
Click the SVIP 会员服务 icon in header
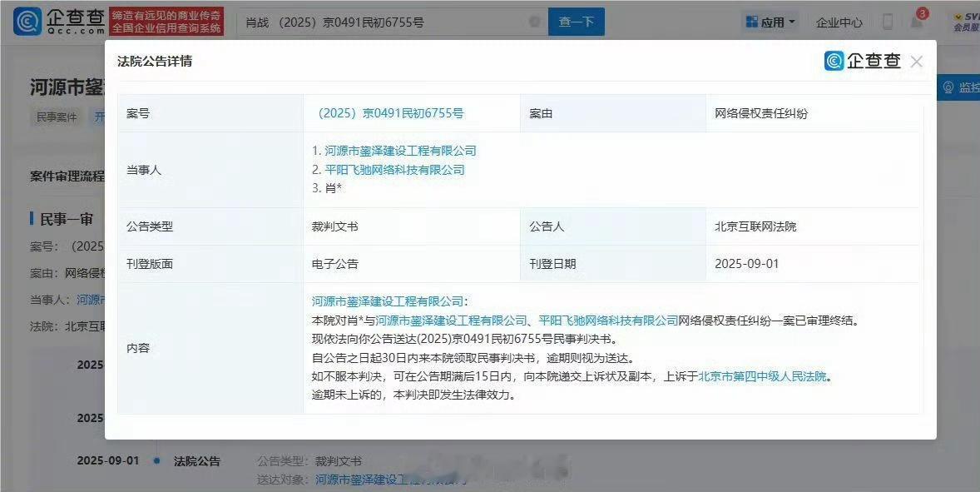coord(966,22)
